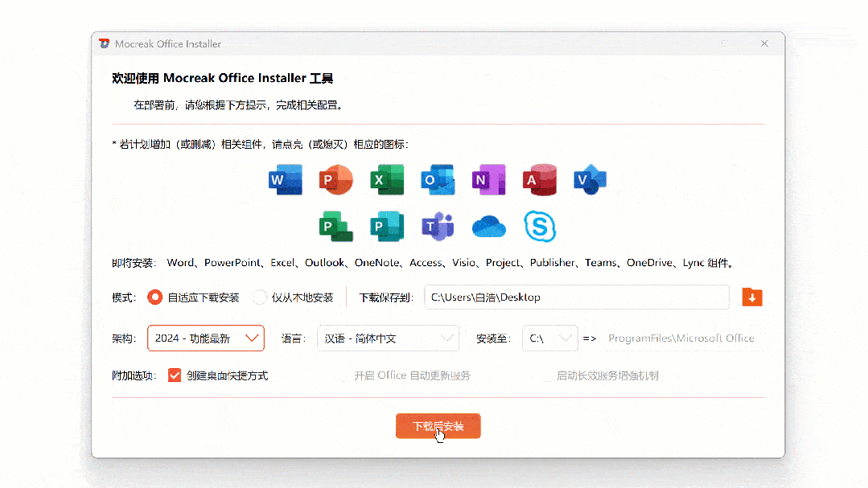Toggle the Teams component icon
Screen dimensions: 868x488
[438, 226]
